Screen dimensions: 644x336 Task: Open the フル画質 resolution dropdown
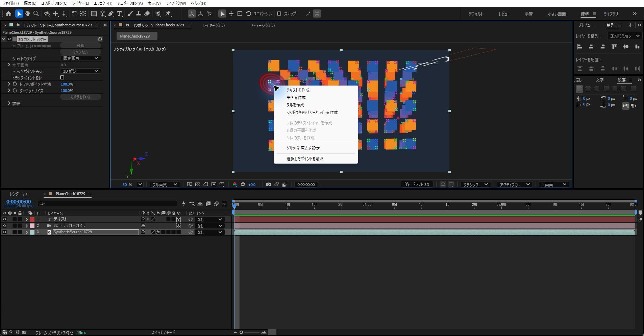pos(165,184)
